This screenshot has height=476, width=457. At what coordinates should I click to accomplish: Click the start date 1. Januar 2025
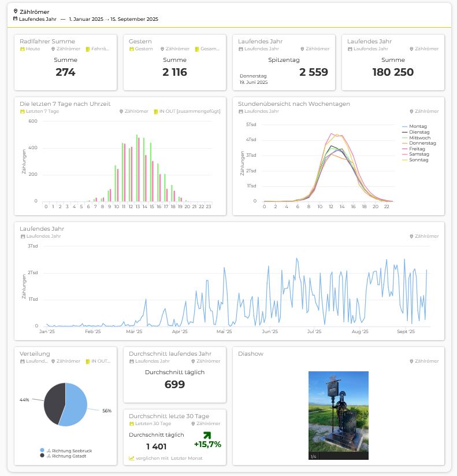click(86, 19)
